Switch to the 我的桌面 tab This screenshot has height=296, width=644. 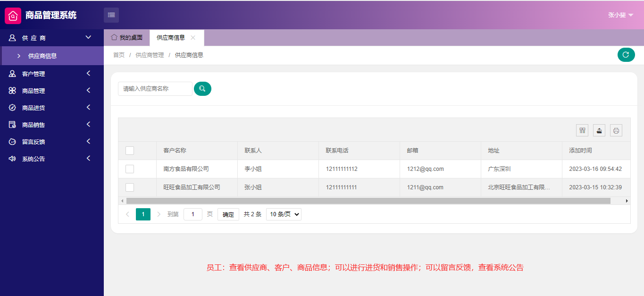126,38
